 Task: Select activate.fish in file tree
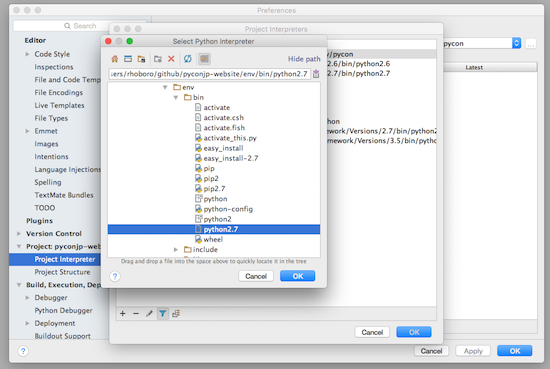pos(224,128)
